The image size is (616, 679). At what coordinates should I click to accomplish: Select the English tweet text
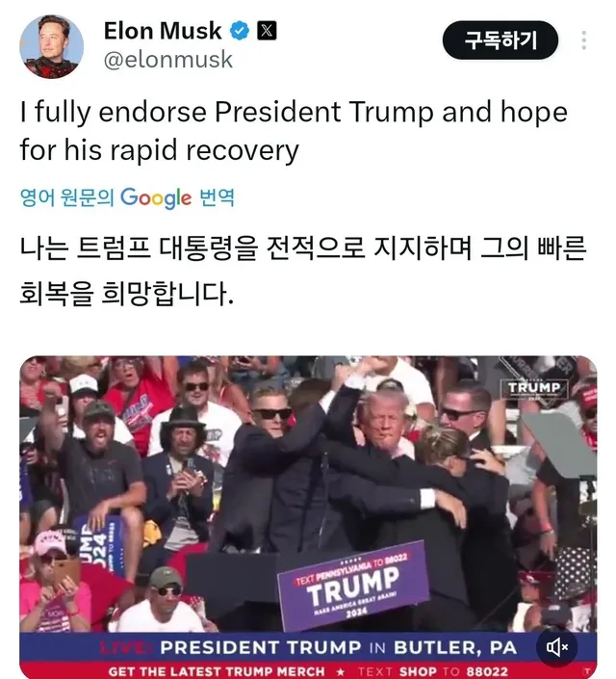pos(294,131)
